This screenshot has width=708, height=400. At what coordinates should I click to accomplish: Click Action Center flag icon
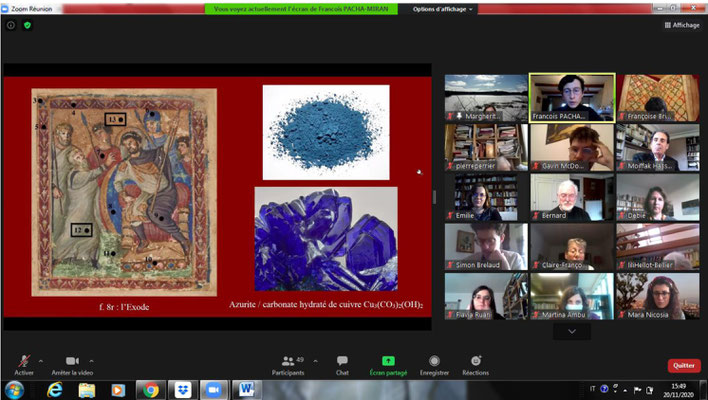coord(637,390)
